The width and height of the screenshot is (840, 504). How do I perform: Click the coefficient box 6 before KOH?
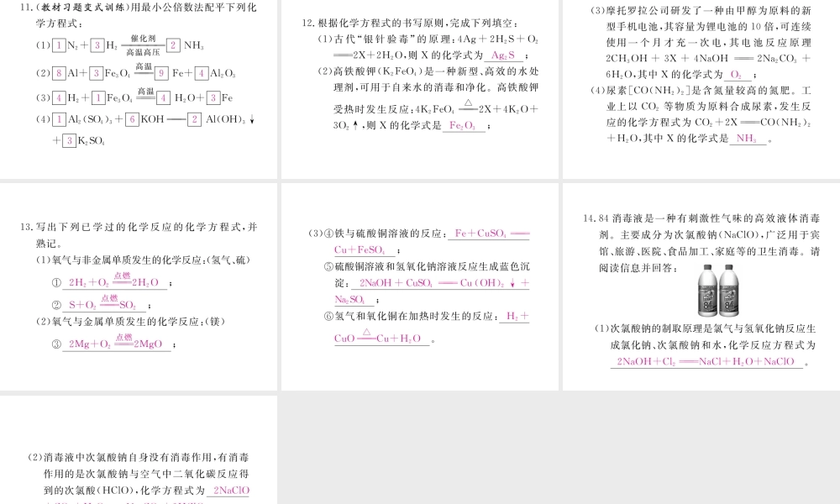coord(132,119)
